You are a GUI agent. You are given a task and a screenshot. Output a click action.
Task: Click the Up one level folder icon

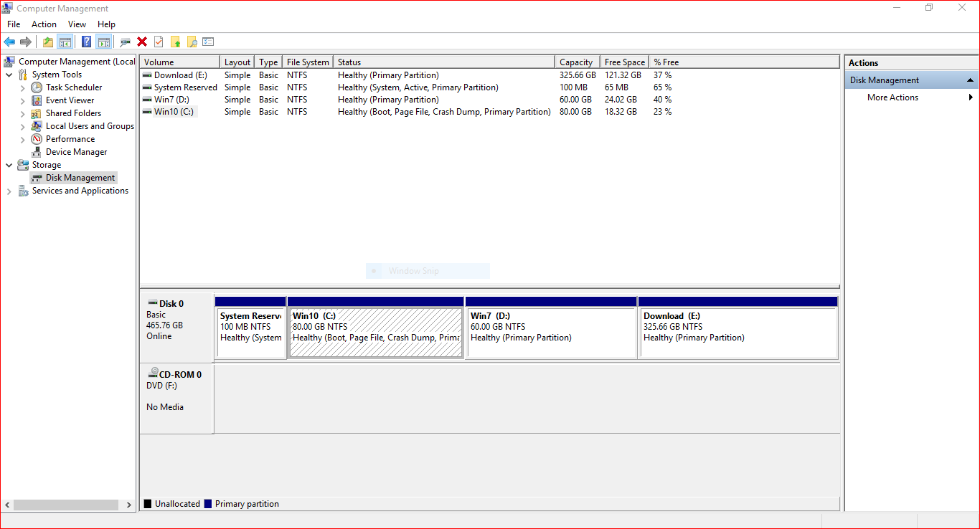pyautogui.click(x=47, y=42)
